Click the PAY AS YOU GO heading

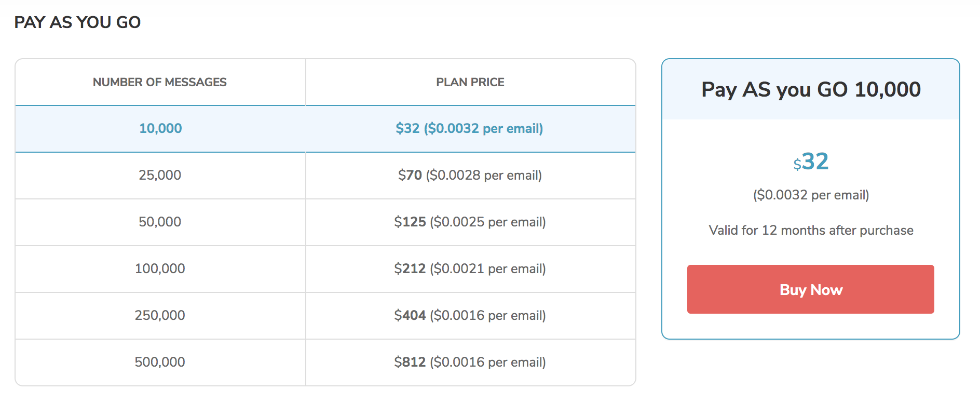click(x=77, y=22)
